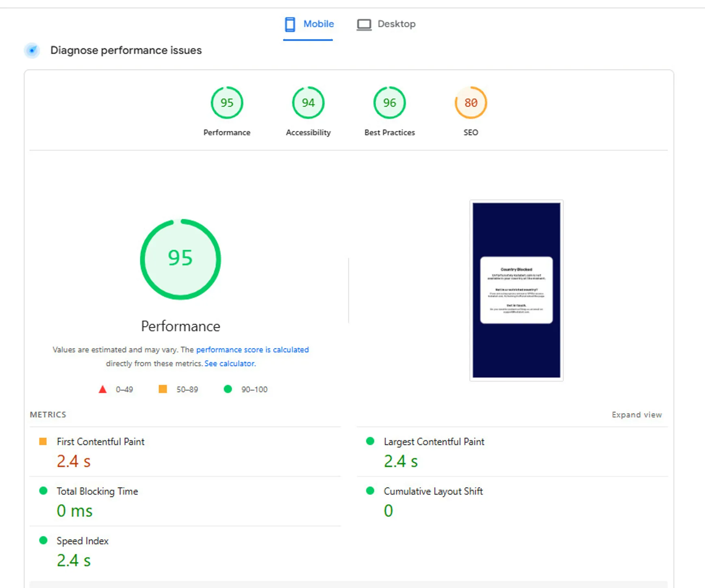Click the Accessibility score gauge showing 94
705x588 pixels.
[x=308, y=102]
